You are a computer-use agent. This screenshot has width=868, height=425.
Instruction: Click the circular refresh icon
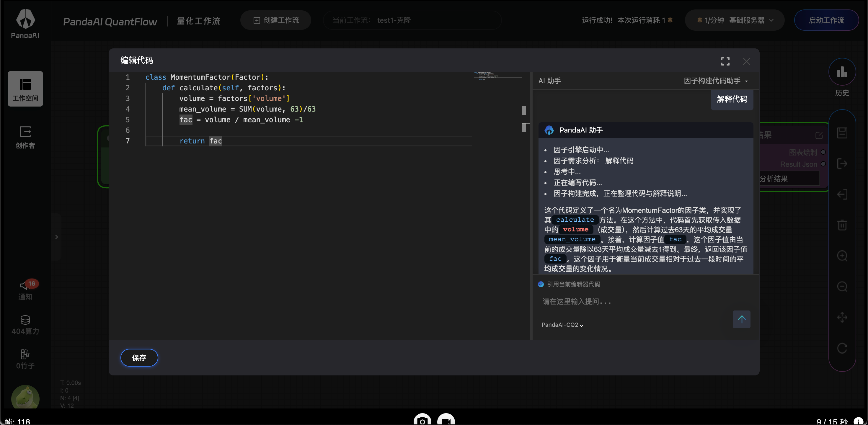coord(842,348)
